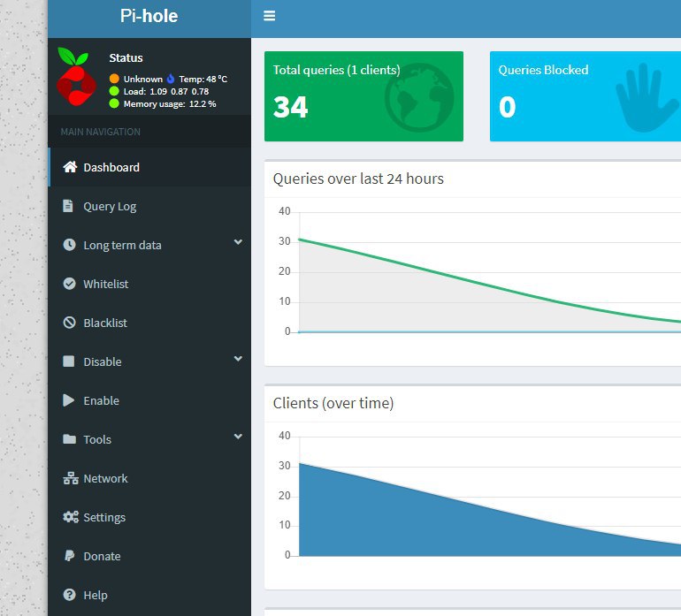681x616 pixels.
Task: Click the Help question mark icon
Action: point(69,595)
